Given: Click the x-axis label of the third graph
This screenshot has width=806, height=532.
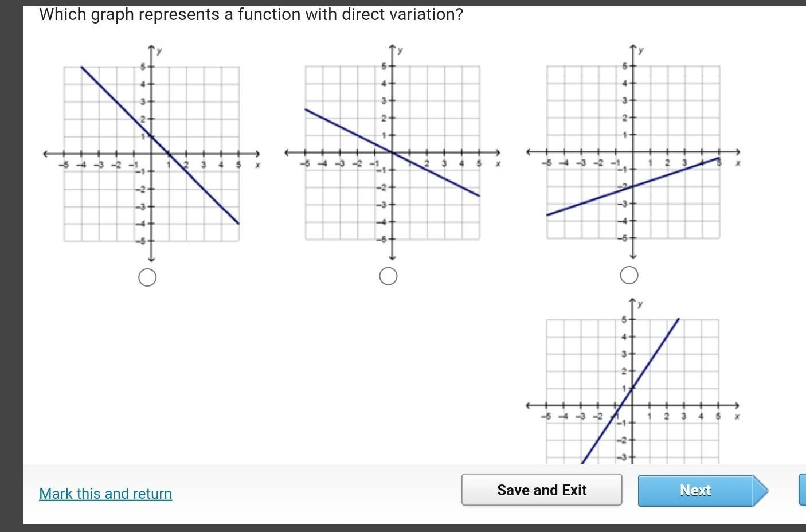Looking at the screenshot, I should point(738,163).
